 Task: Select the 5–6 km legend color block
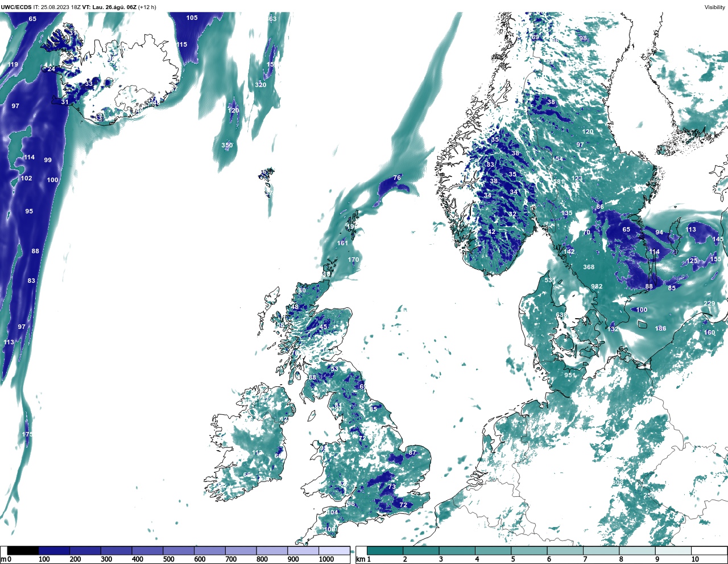[529, 550]
